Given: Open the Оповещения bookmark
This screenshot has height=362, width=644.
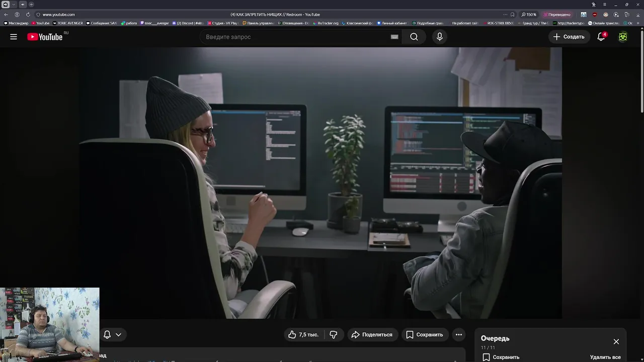Looking at the screenshot, I should click(x=293, y=23).
